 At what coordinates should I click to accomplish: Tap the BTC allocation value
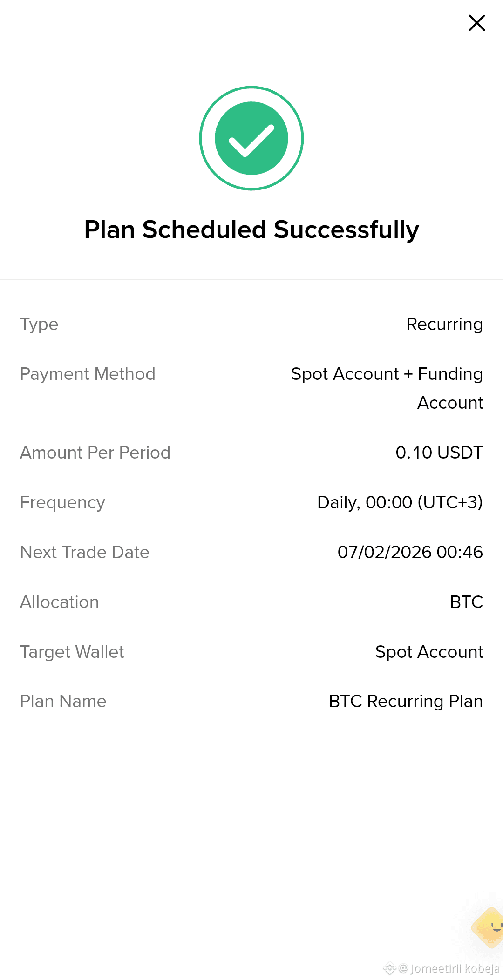tap(466, 602)
